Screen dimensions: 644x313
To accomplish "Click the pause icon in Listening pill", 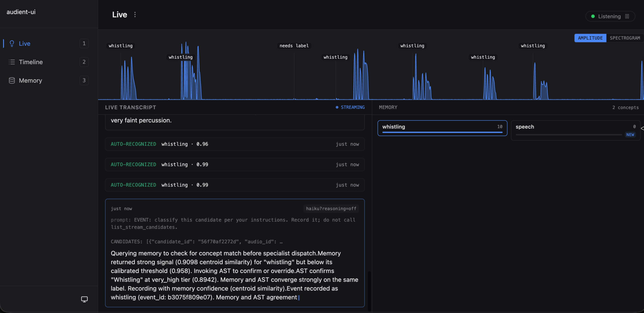I will click(x=627, y=16).
